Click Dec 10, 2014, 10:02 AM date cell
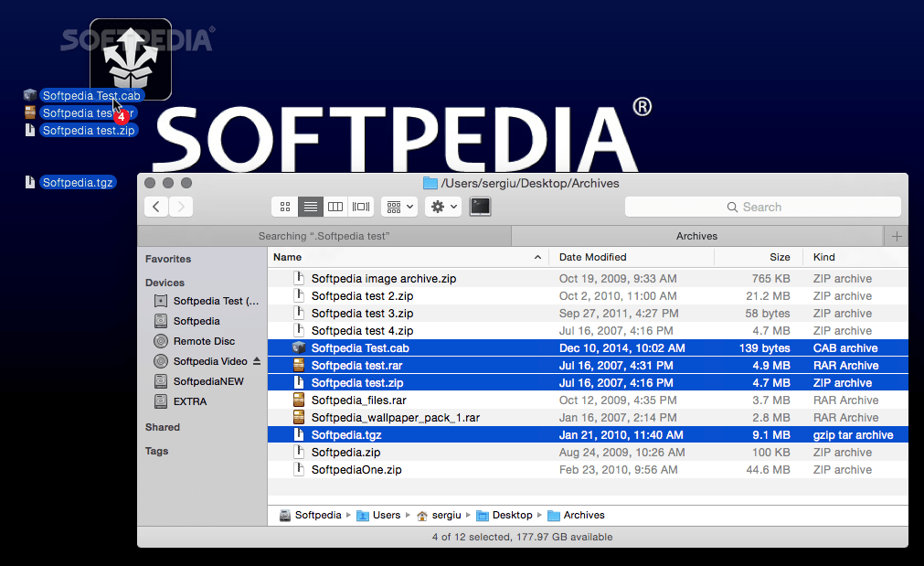The height and width of the screenshot is (566, 924). coord(622,347)
